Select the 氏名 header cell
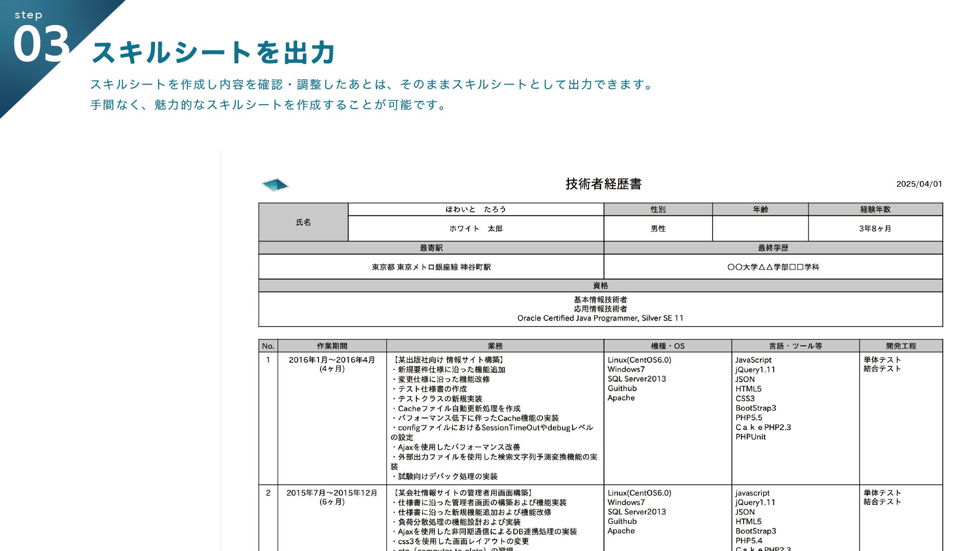The height and width of the screenshot is (551, 980). [303, 222]
